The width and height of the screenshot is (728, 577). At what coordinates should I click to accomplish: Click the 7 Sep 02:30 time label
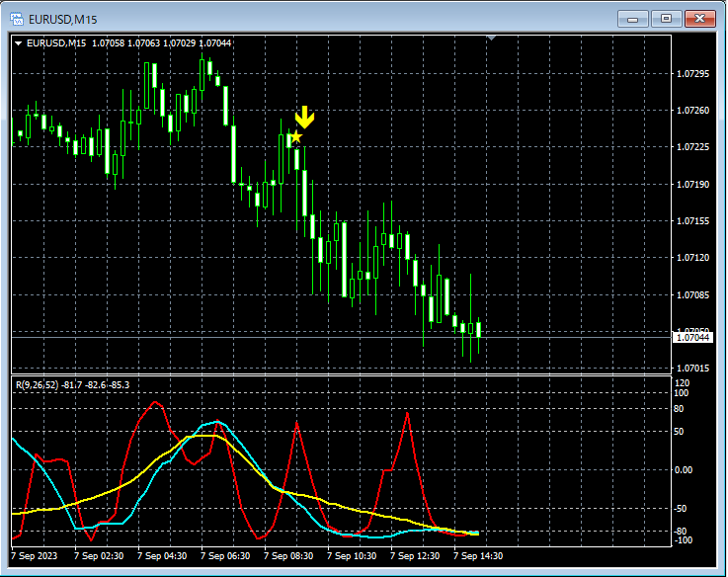coord(99,555)
